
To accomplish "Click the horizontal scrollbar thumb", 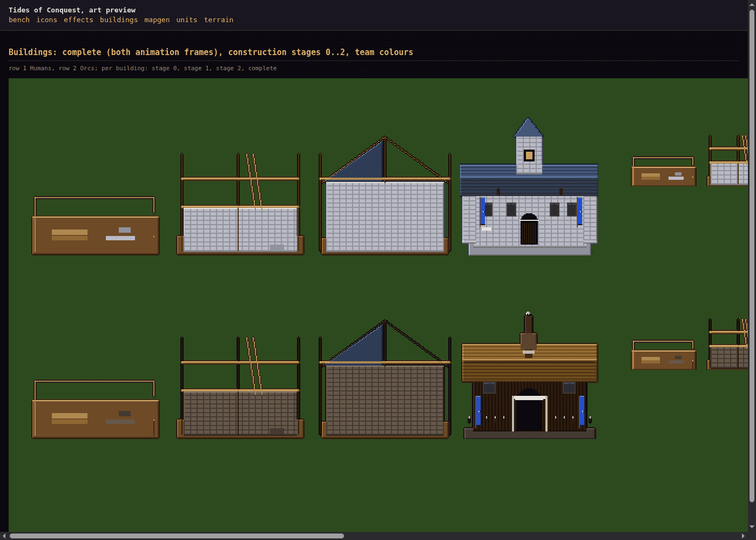I will [x=177, y=536].
